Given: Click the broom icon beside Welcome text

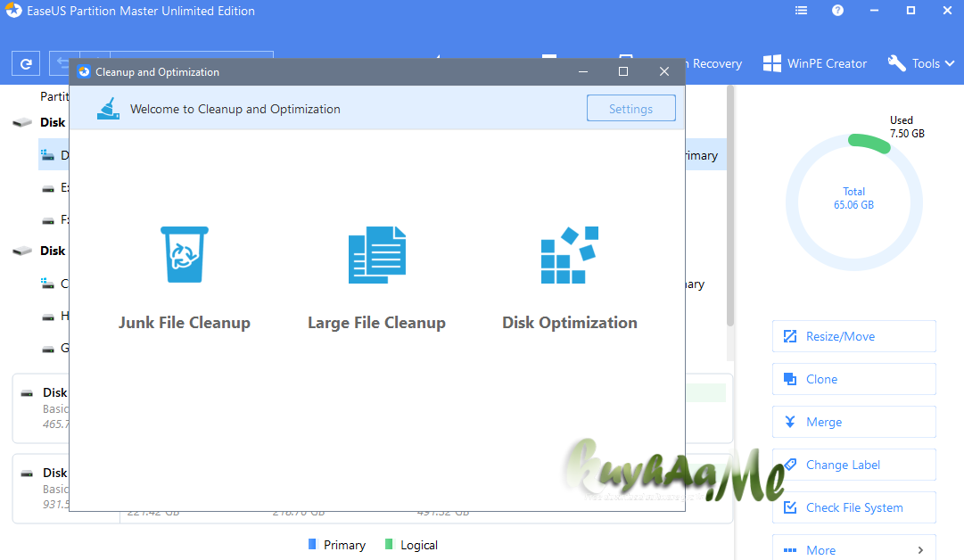Looking at the screenshot, I should tap(109, 108).
